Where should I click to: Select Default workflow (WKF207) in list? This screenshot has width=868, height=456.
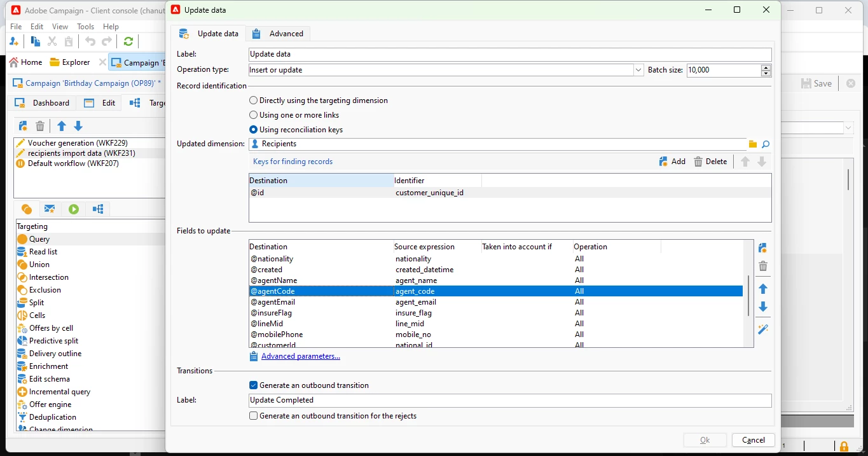pos(73,163)
